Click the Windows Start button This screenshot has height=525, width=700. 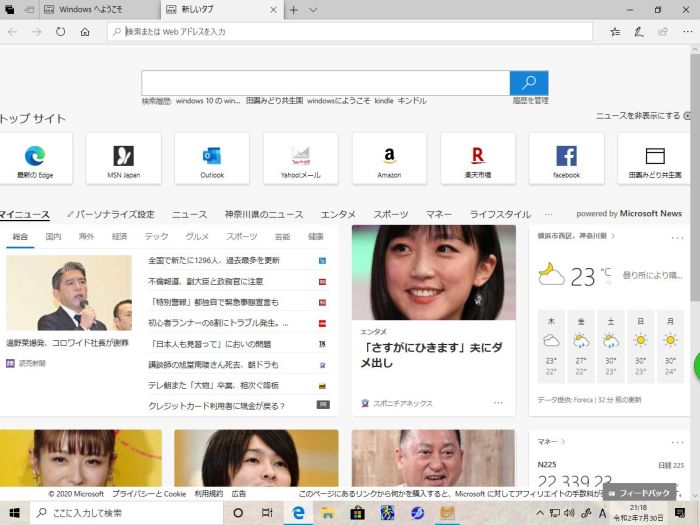point(15,512)
